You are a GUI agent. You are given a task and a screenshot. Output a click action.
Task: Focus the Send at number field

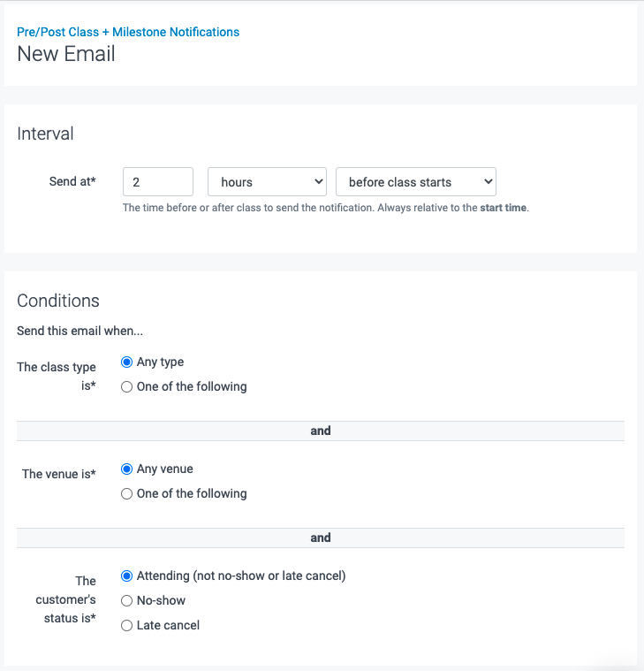(x=158, y=182)
